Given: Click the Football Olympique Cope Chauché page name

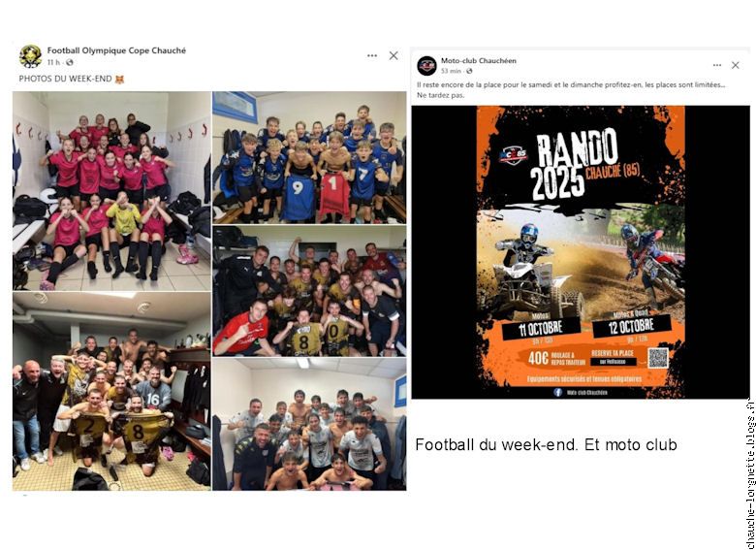Looking at the screenshot, I should coord(116,50).
